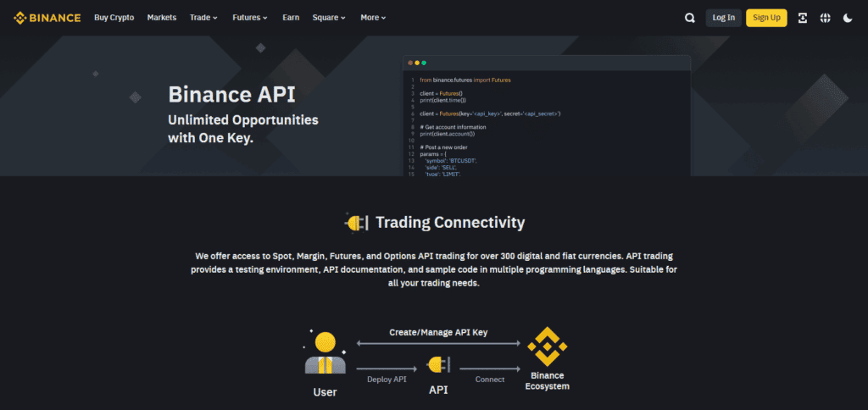The height and width of the screenshot is (410, 868).
Task: Click the API plug icon in diagram
Action: (438, 364)
